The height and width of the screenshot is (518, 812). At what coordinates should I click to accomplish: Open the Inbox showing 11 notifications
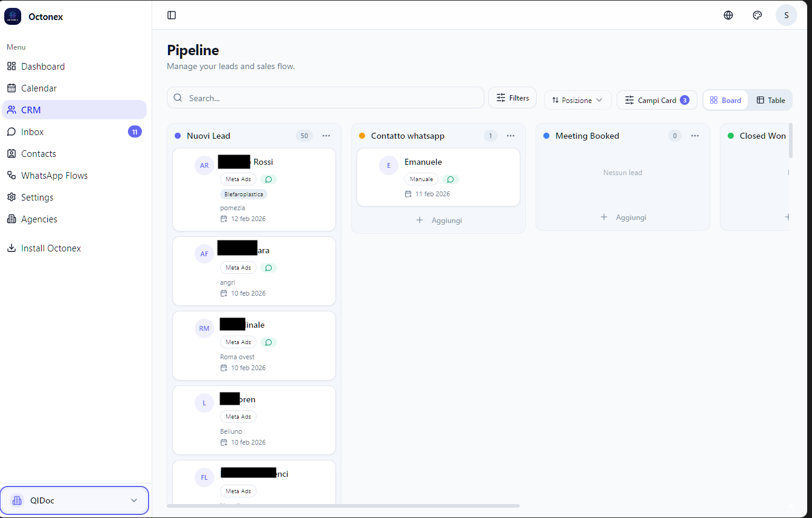tap(32, 131)
